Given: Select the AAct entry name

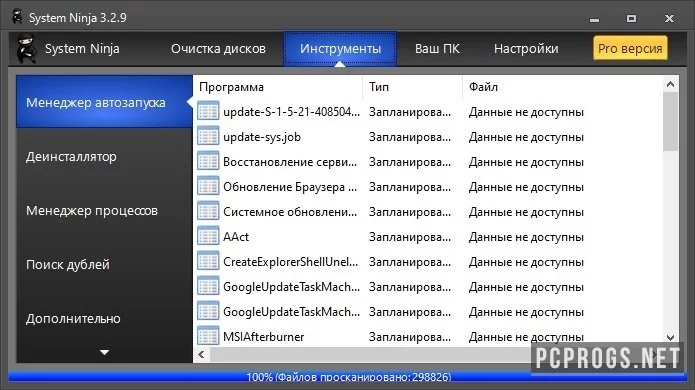Looking at the screenshot, I should click(236, 237).
